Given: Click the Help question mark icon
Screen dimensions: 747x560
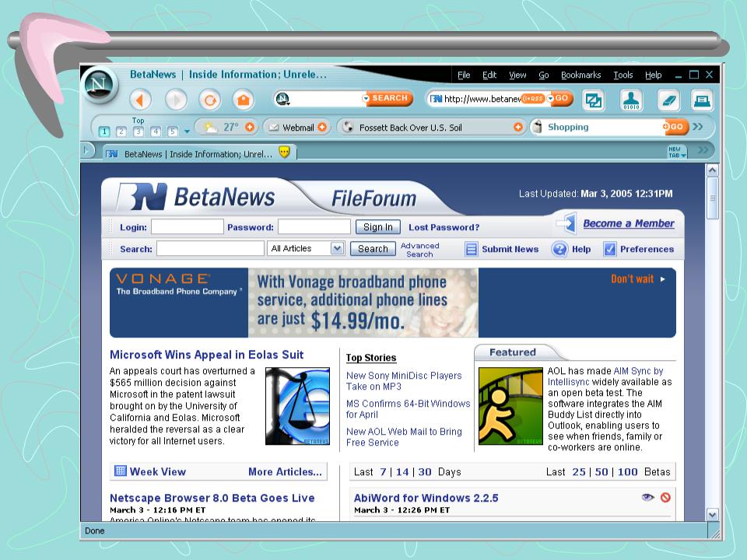Looking at the screenshot, I should click(559, 249).
